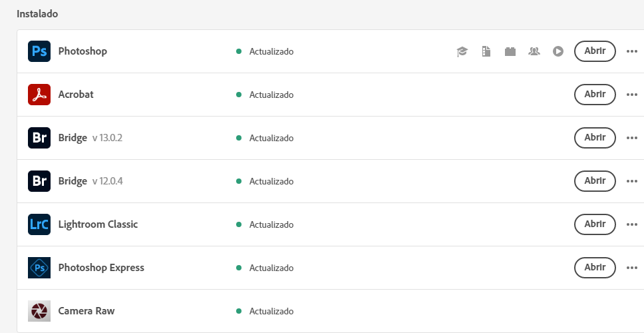Launch Photoshop Express via Abrir button
This screenshot has height=333, width=644.
pyautogui.click(x=595, y=268)
